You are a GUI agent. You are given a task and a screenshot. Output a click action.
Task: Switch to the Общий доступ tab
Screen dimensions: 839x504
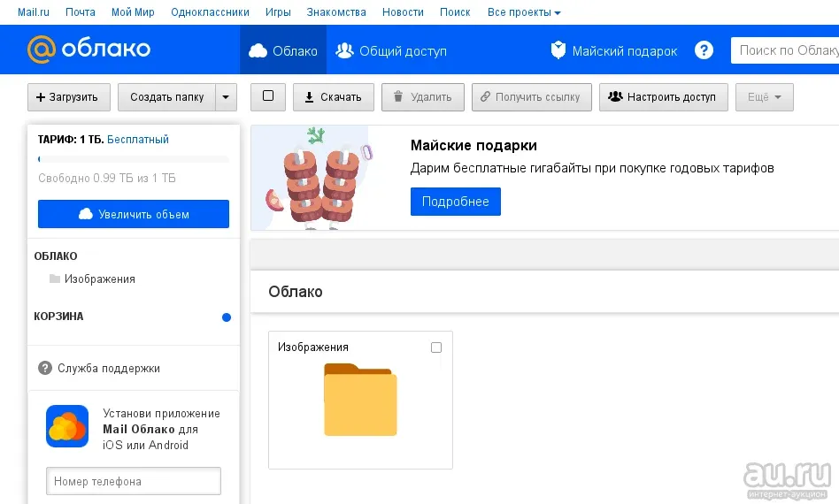(390, 50)
